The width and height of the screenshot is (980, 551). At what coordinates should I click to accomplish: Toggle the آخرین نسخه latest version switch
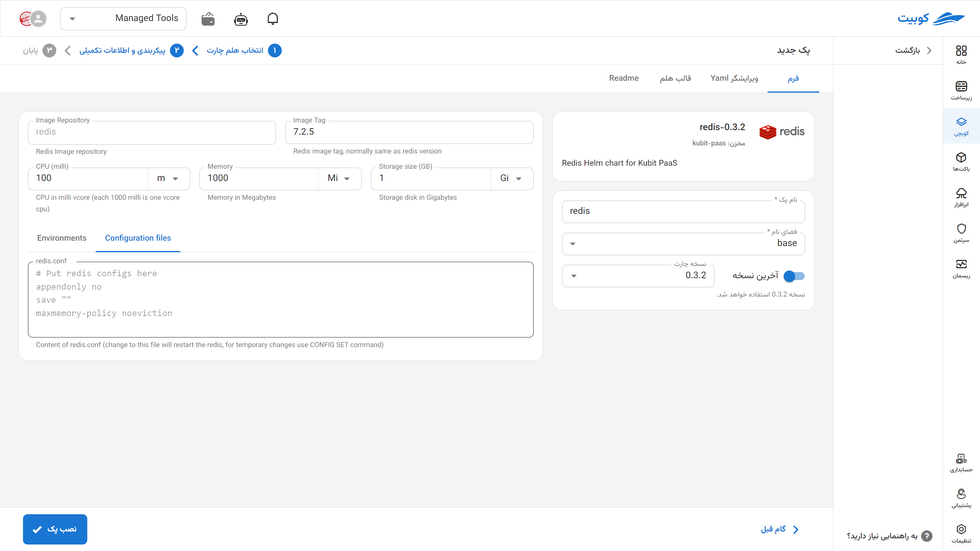(x=794, y=276)
